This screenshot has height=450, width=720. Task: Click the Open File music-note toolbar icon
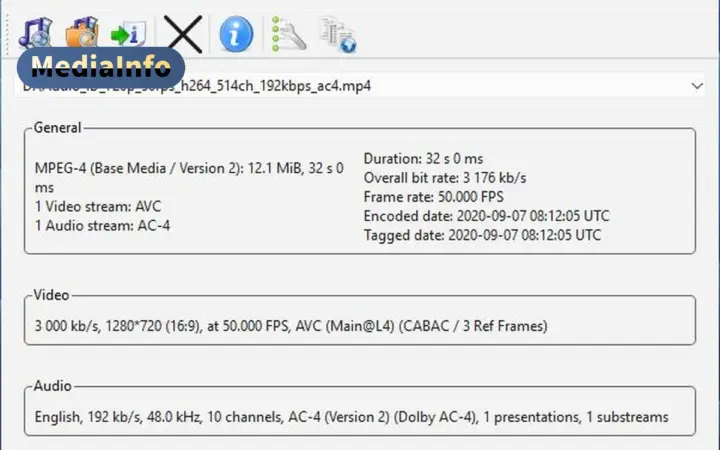(35, 32)
